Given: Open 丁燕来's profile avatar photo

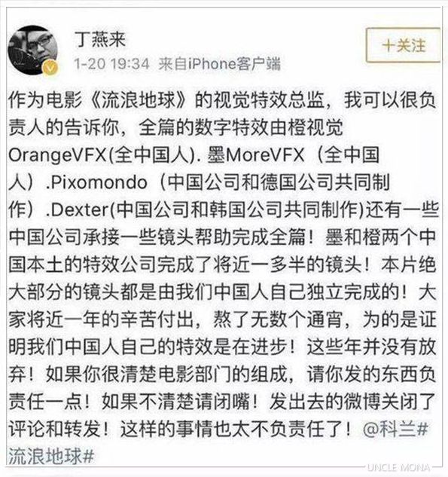Looking at the screenshot, I should [33, 50].
